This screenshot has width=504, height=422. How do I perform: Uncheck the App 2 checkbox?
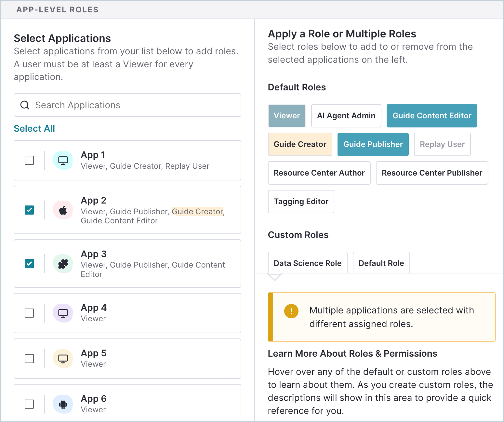click(x=29, y=210)
